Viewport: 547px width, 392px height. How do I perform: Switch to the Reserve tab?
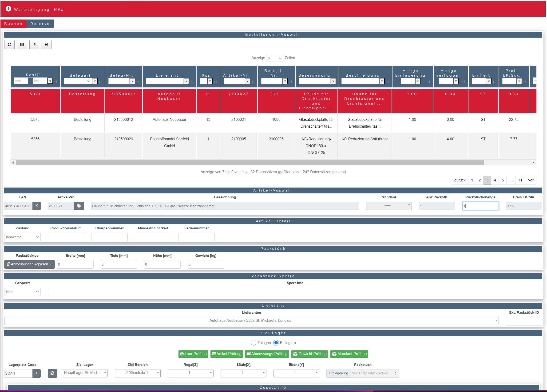[40, 24]
